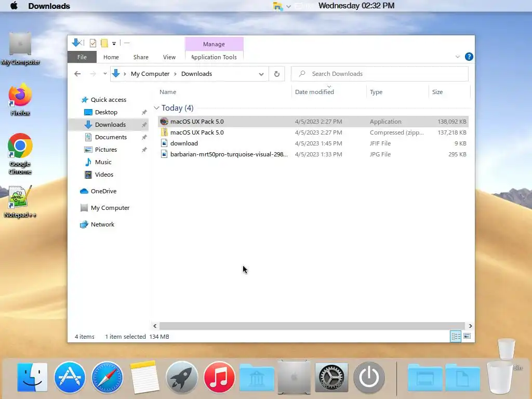
Task: Launch App Store dock icon
Action: point(70,377)
